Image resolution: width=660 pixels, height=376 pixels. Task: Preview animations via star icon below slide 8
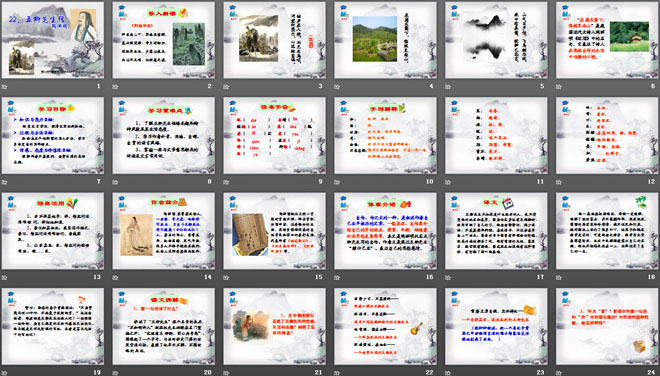[x=115, y=182]
